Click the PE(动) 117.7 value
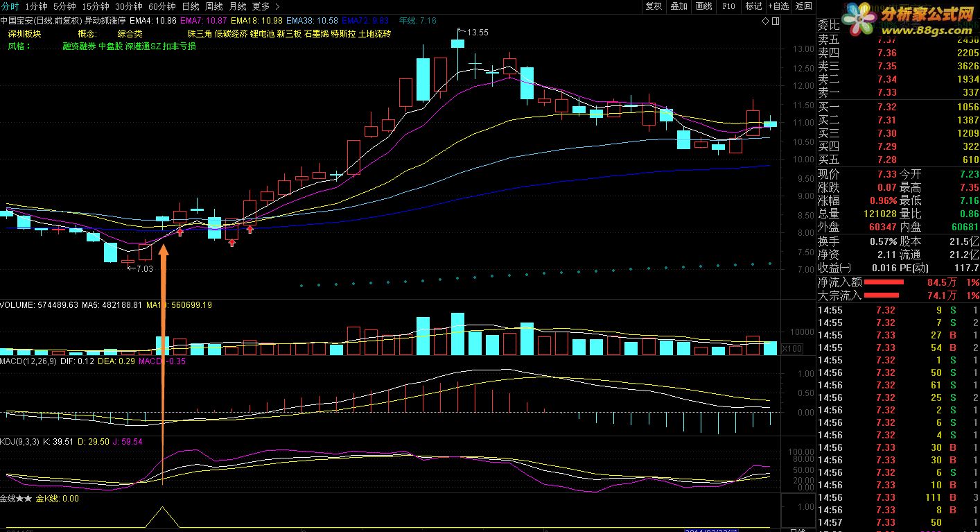980x532 pixels. coord(967,268)
